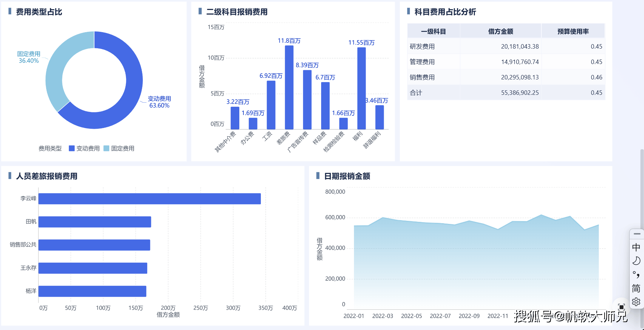Click the punctuation mode icon in IME bar

click(x=636, y=275)
